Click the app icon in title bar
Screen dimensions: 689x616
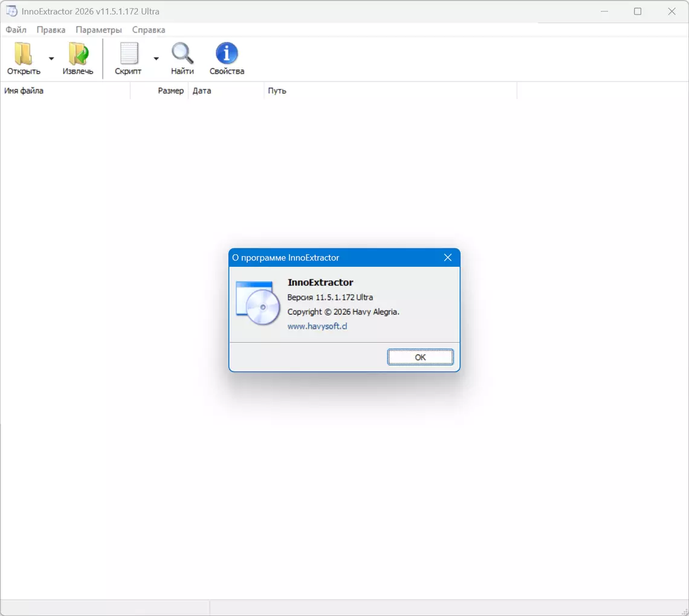click(11, 11)
